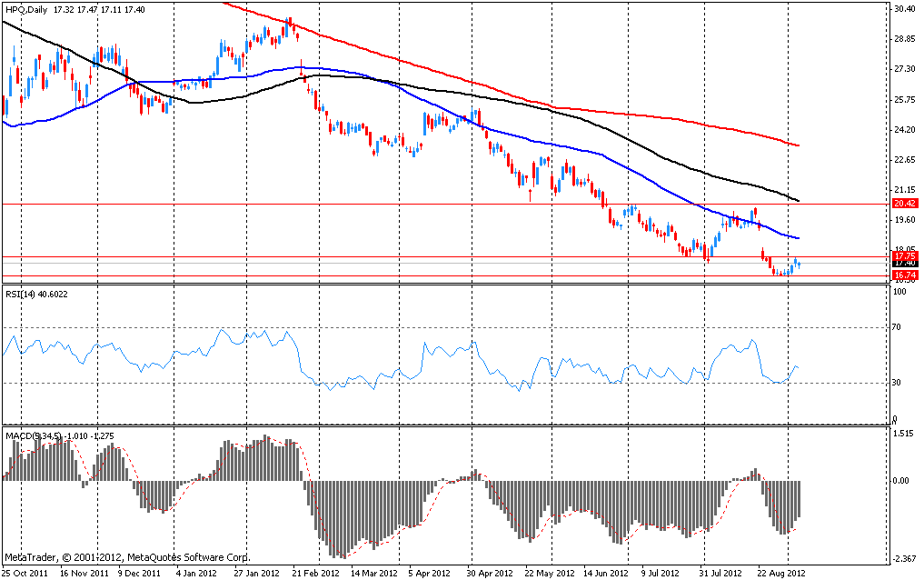The image size is (924, 580).
Task: Click the 9 Jul 2012 date label
Action: pos(659,574)
